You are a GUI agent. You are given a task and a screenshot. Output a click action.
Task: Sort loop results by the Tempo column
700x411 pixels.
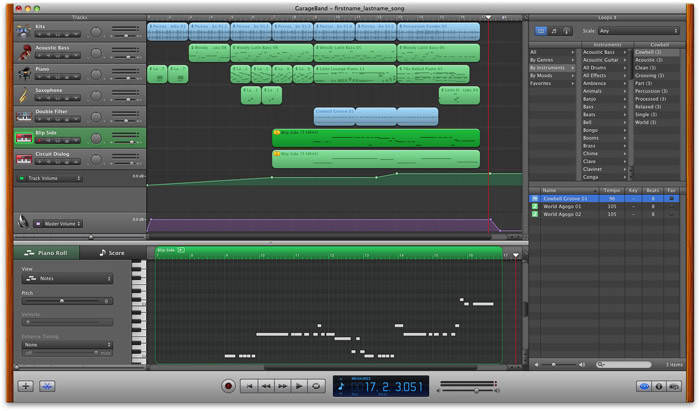coord(612,191)
